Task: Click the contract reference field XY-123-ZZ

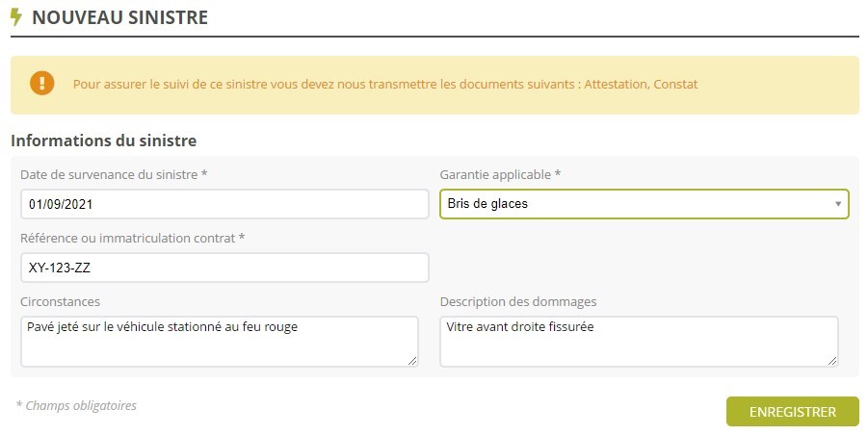Action: coord(224,268)
